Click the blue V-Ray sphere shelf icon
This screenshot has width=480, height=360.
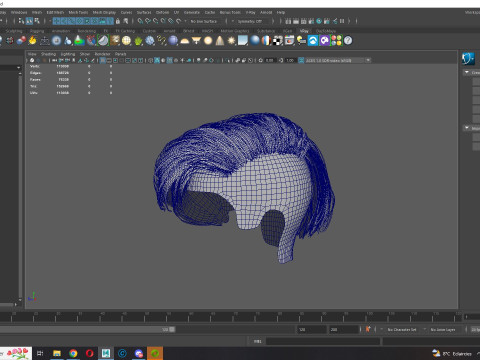point(173,41)
